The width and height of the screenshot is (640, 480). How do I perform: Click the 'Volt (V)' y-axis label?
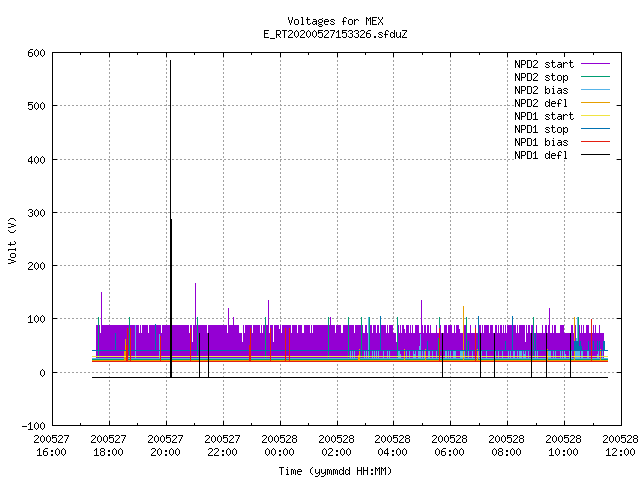coord(12,240)
